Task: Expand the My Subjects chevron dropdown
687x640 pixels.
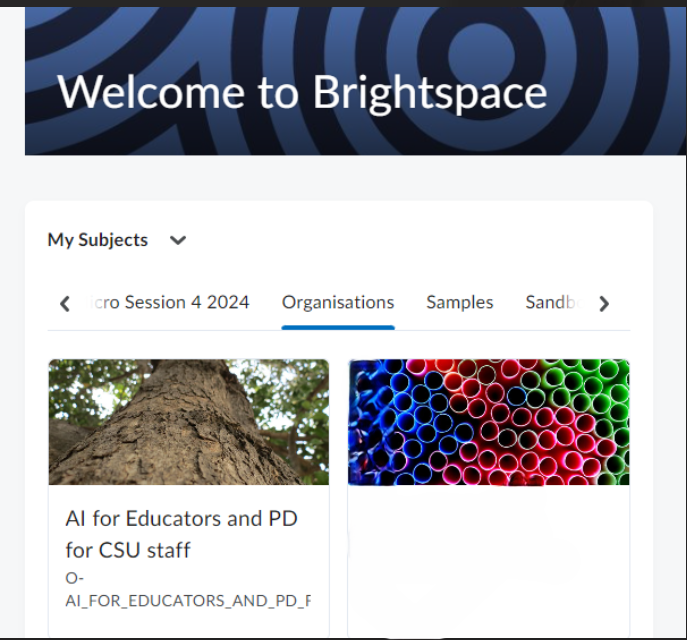Action: pos(178,240)
